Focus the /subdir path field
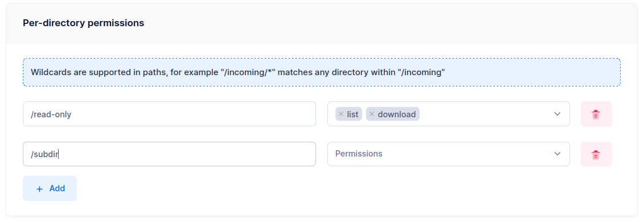644x222 pixels. coord(169,154)
